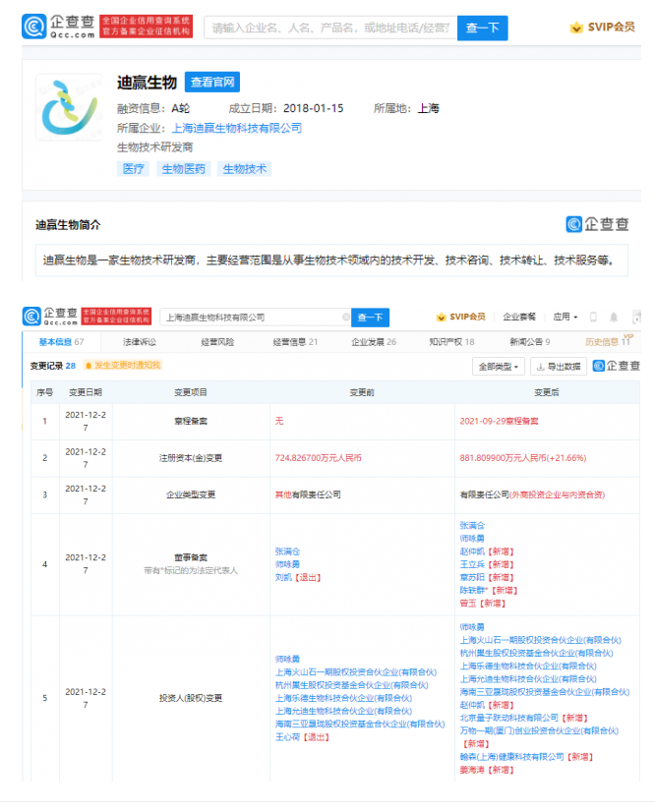This screenshot has height=812, width=655.
Task: Click 881.809900万元人民币(+21.66%) cell
Action: pos(523,458)
